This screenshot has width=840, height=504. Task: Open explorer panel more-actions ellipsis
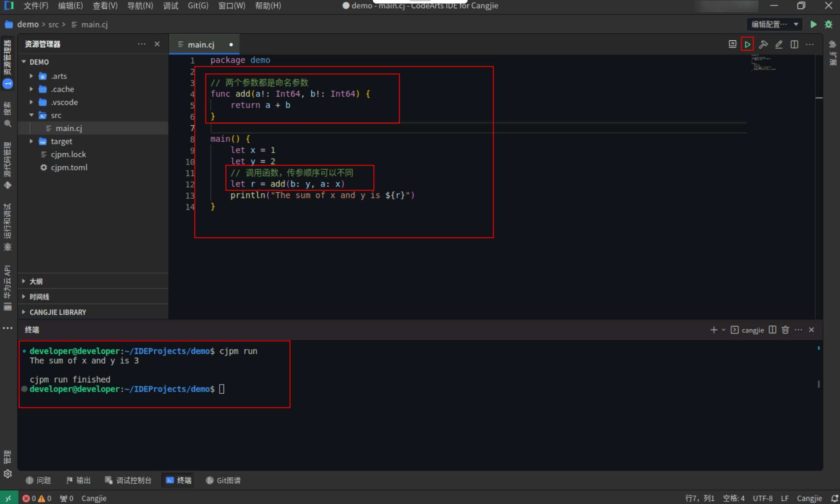point(141,44)
